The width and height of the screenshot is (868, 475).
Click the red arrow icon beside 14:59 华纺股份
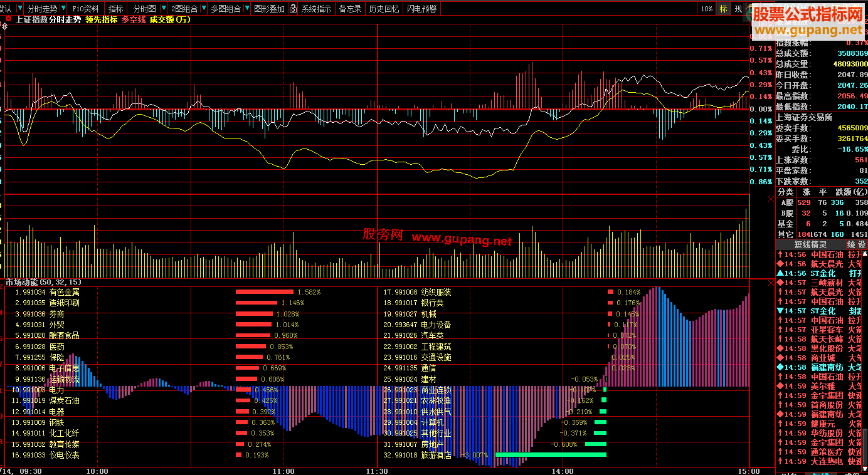click(780, 434)
